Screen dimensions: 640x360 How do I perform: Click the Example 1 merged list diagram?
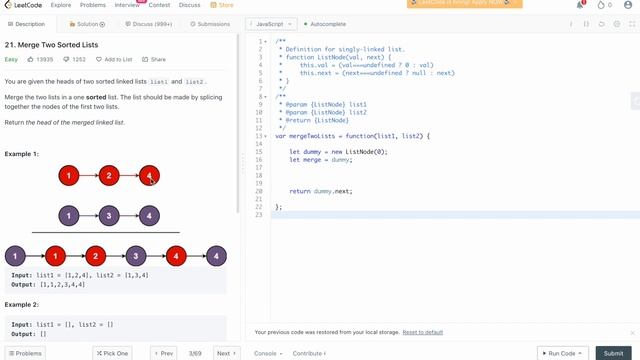[x=116, y=256]
